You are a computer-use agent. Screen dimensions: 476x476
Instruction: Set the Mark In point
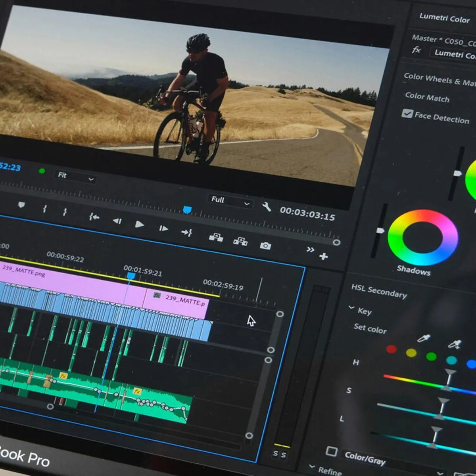coord(45,209)
